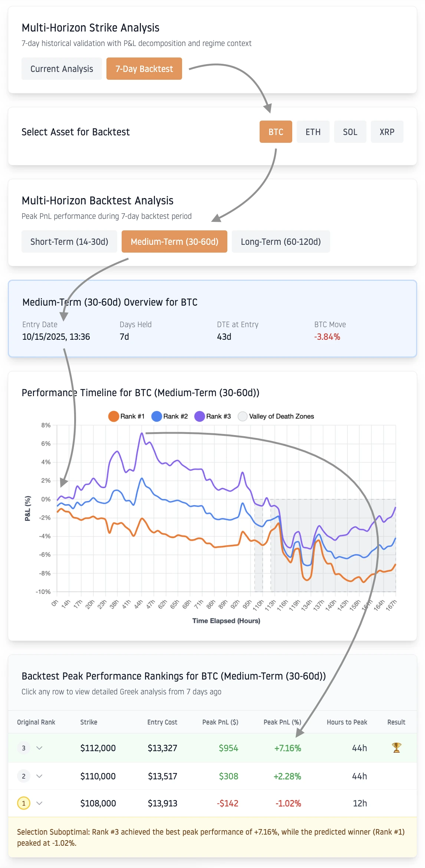Expand the $112,000 strike row details

click(40, 748)
